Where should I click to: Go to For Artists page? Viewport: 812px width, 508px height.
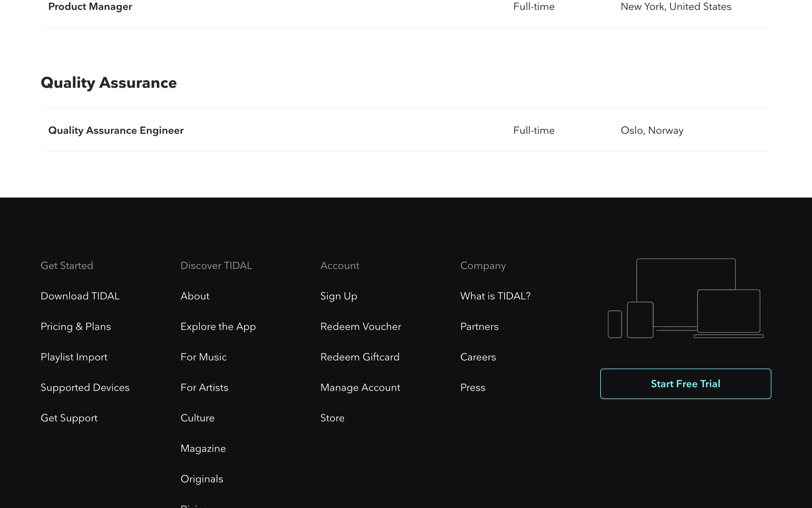pyautogui.click(x=204, y=387)
